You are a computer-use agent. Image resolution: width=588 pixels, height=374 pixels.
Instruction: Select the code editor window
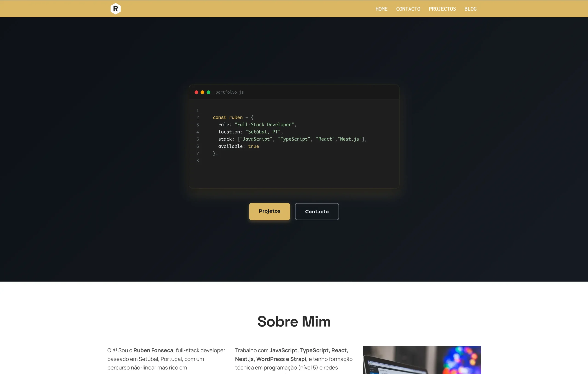(294, 137)
